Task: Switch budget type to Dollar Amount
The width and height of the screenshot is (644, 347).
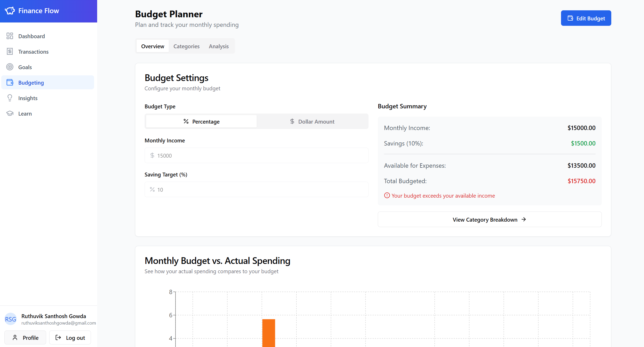Action: point(312,122)
